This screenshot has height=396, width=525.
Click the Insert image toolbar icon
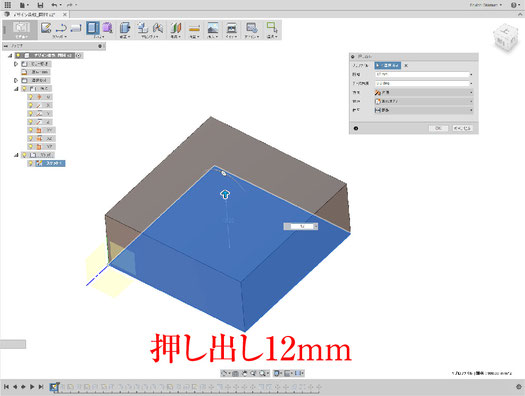pyautogui.click(x=213, y=28)
